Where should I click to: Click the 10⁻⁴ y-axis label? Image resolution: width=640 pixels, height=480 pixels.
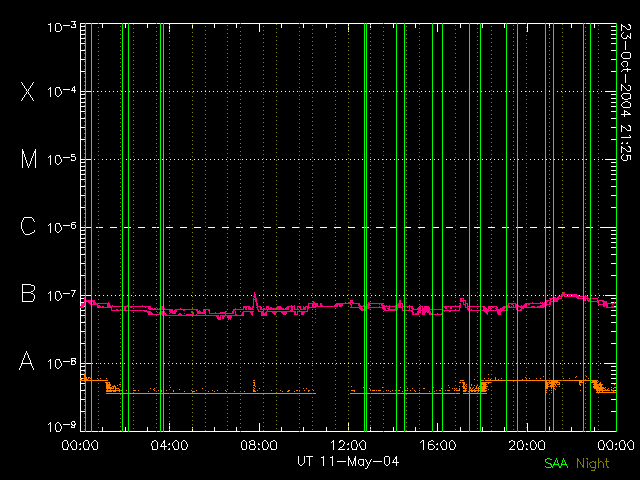[62, 92]
